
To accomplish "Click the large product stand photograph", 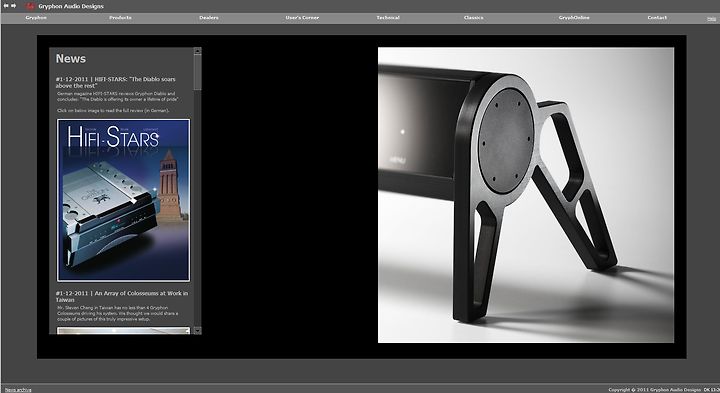I will click(526, 195).
